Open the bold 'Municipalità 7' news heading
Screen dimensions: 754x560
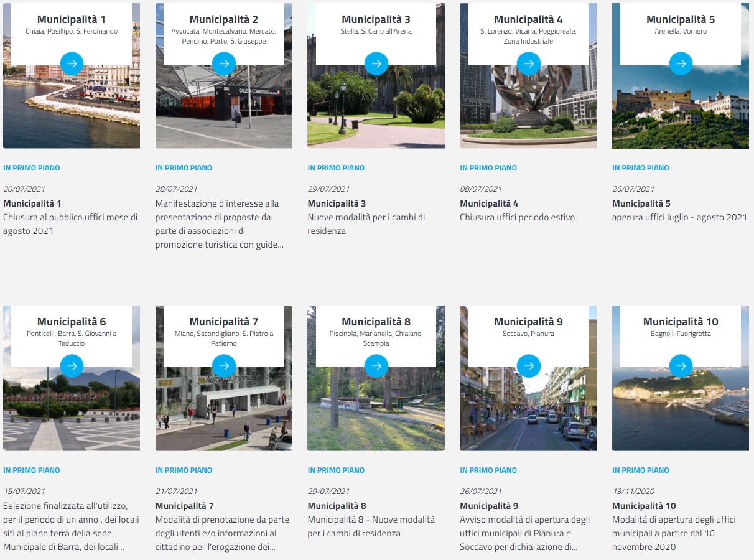(x=184, y=506)
